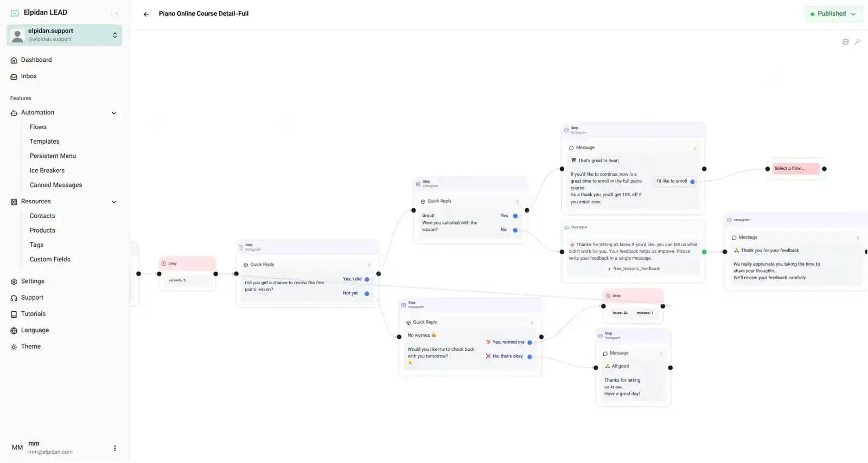
Task: Open Persistent Menu settings
Action: [53, 156]
